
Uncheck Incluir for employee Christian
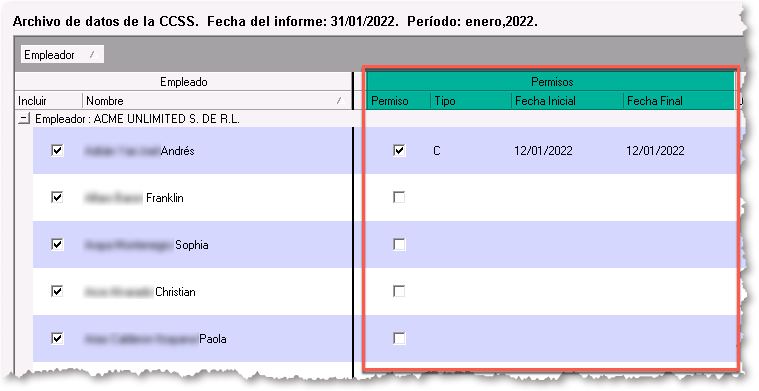click(57, 291)
